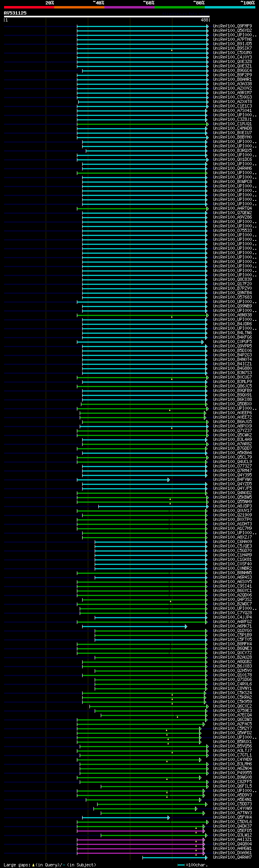
Task: Select hit UniRef100_B9WG08
Action: (232, 777)
